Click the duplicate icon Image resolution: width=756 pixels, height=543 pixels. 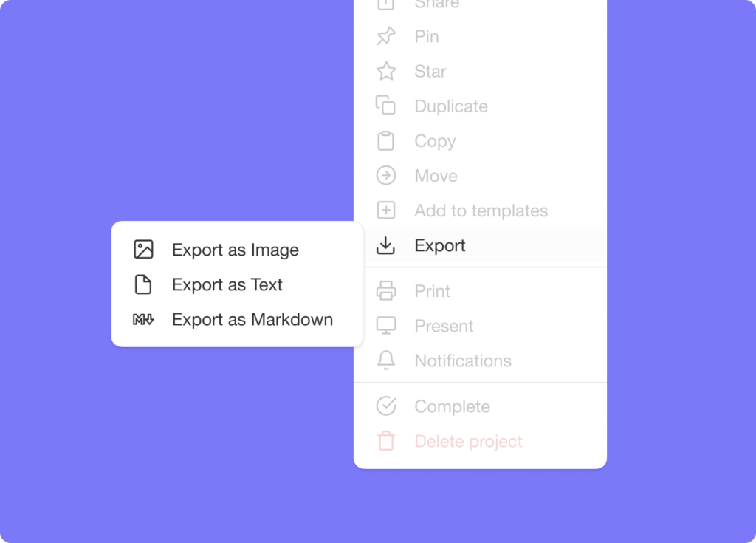386,106
